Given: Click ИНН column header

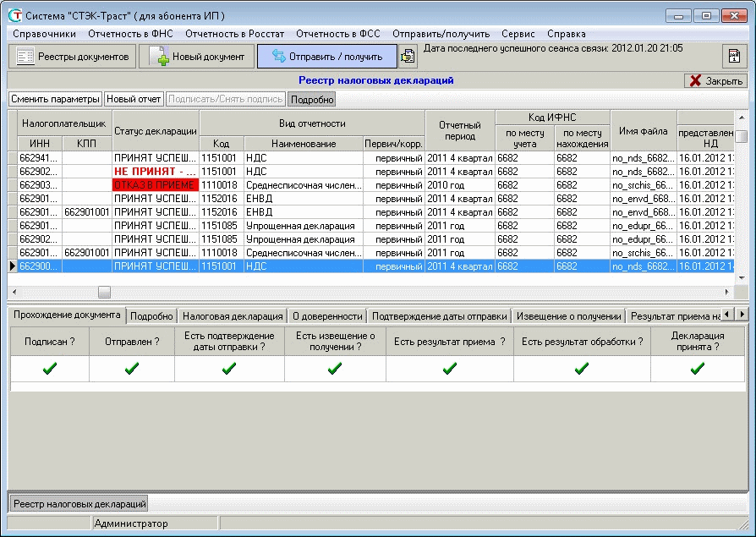Looking at the screenshot, I should 40,144.
